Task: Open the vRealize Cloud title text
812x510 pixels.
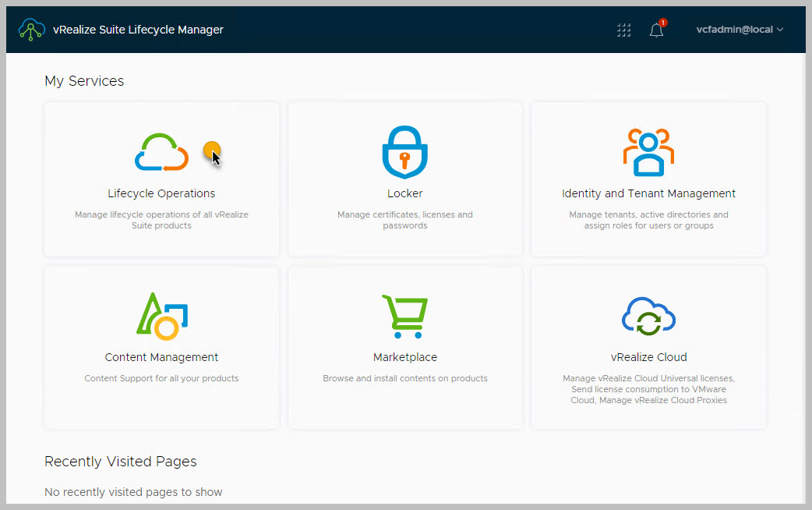Action: coord(648,357)
